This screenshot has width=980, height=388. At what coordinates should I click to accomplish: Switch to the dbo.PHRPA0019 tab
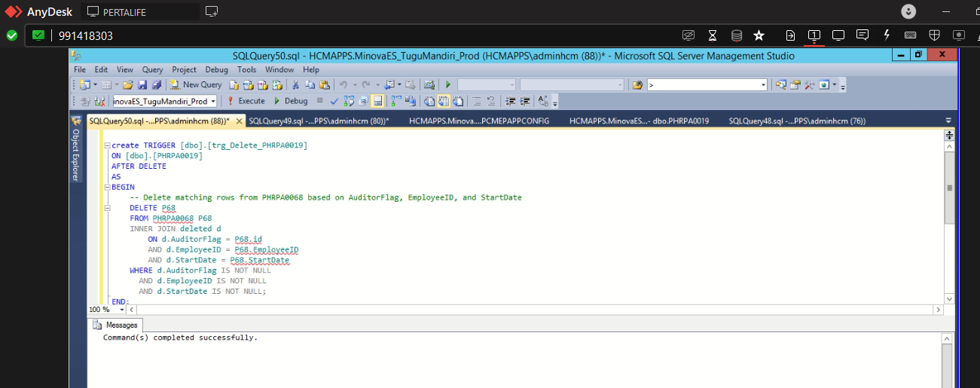(640, 121)
